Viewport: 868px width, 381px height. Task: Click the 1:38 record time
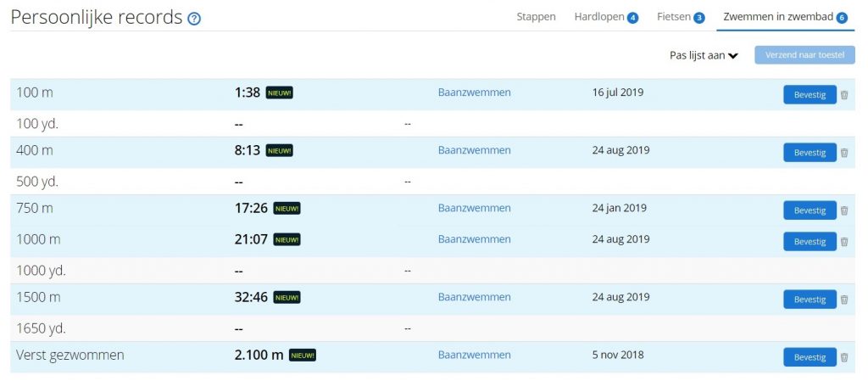tap(248, 92)
